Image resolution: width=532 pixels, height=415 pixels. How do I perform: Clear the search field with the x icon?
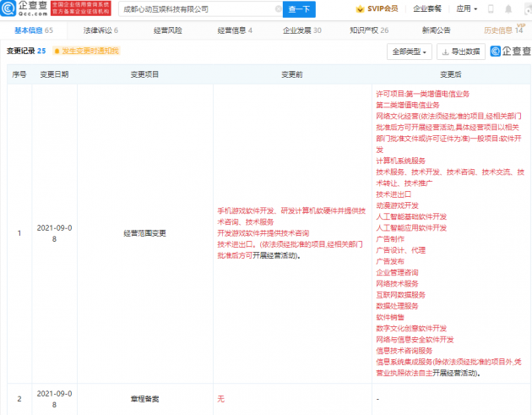[278, 8]
